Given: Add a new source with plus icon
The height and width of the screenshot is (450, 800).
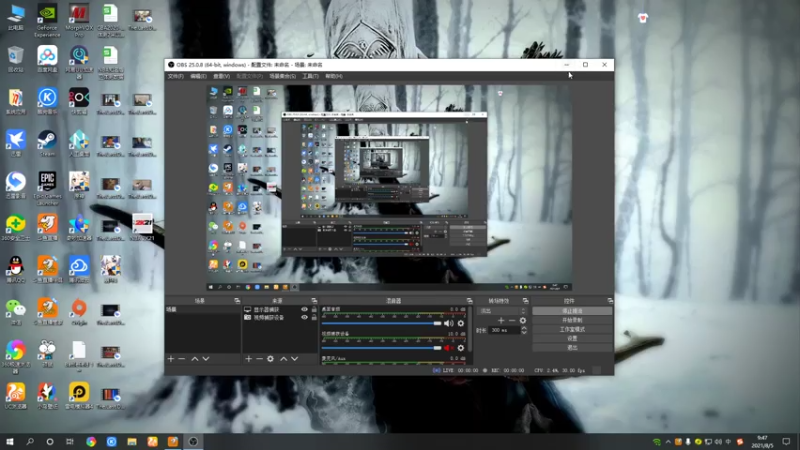Looking at the screenshot, I should click(x=248, y=359).
